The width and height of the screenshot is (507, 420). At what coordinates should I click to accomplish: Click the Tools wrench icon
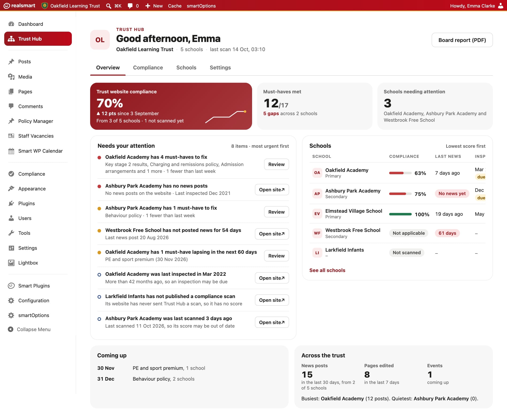coord(11,233)
